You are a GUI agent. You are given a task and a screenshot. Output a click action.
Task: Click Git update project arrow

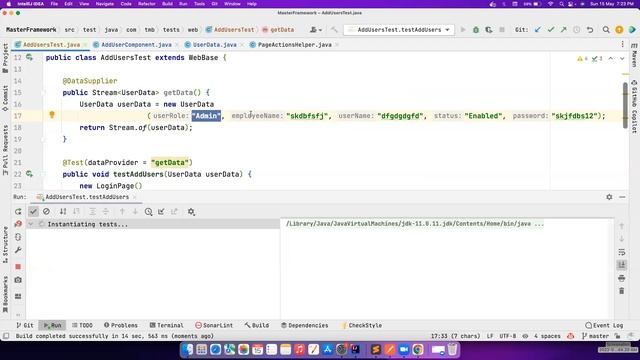538,30
